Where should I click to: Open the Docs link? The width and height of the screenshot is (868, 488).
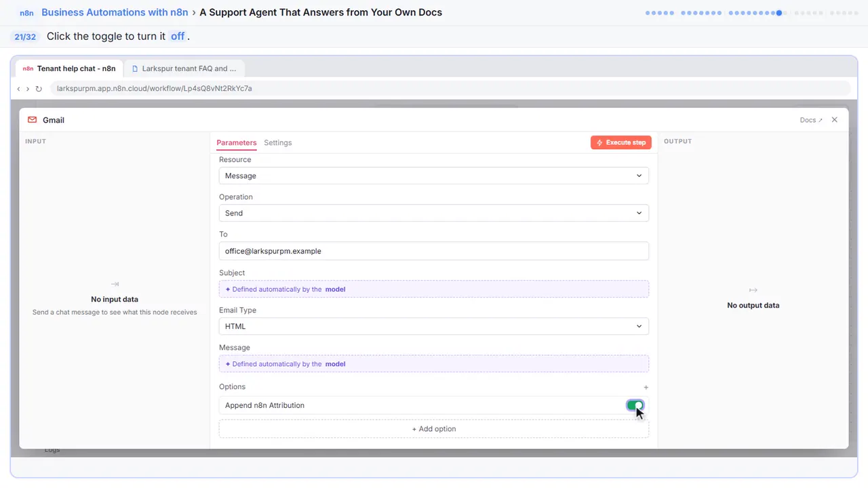[811, 120]
